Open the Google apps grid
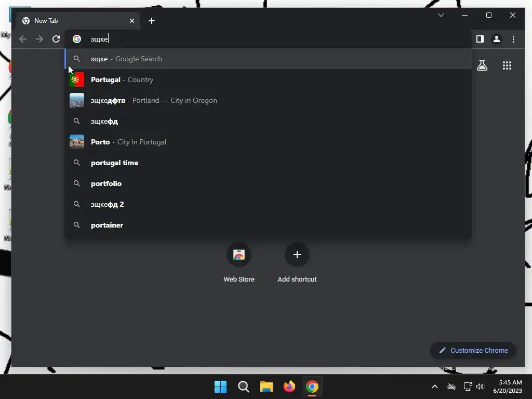532x399 pixels. click(507, 65)
